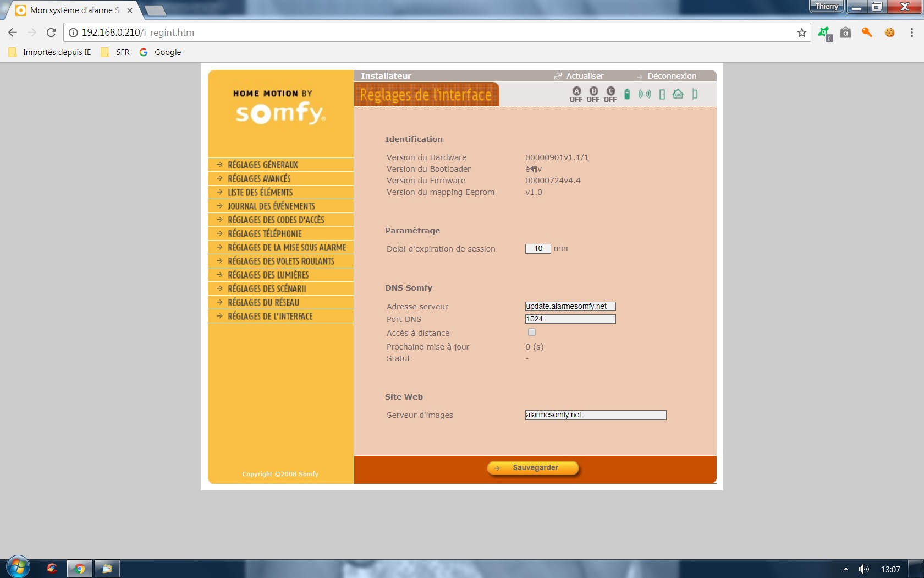Viewport: 924px width, 578px height.
Task: Click the zone C OFF status icon
Action: point(610,94)
